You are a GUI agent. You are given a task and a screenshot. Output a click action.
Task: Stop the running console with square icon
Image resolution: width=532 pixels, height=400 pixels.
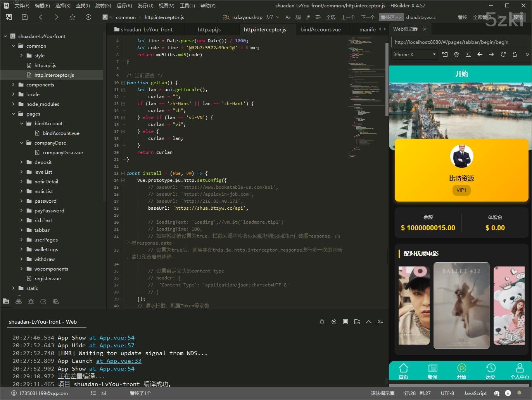tap(345, 322)
